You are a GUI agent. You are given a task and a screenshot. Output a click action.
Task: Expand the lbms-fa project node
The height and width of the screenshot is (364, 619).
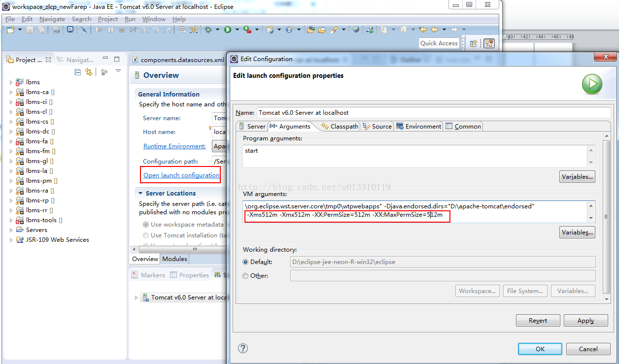tap(11, 141)
